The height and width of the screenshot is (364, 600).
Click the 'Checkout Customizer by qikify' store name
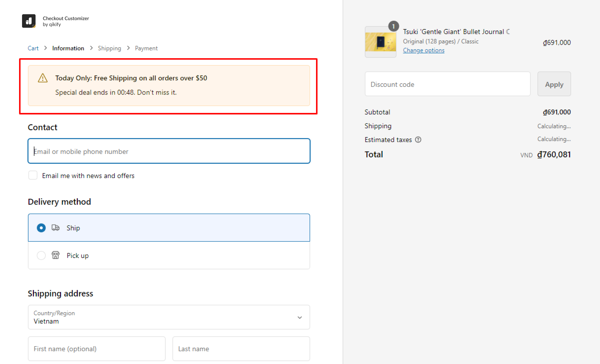66,21
